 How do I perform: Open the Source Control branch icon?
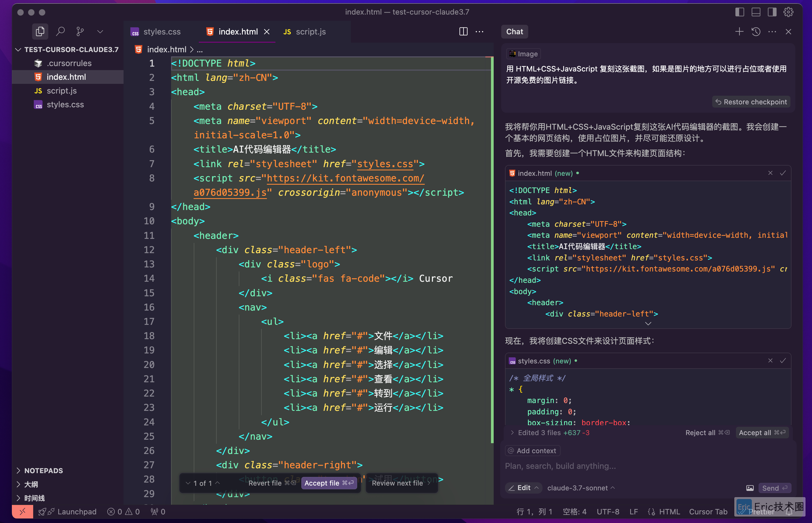click(80, 32)
